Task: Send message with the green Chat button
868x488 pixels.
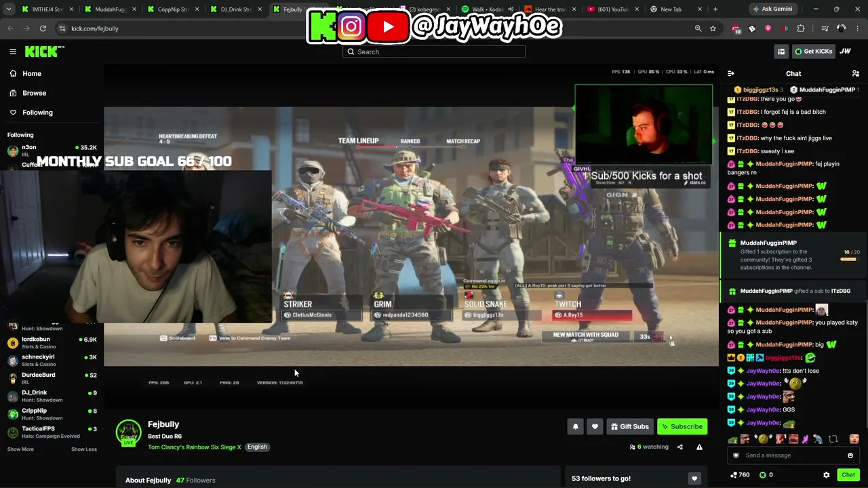Action: [x=848, y=475]
